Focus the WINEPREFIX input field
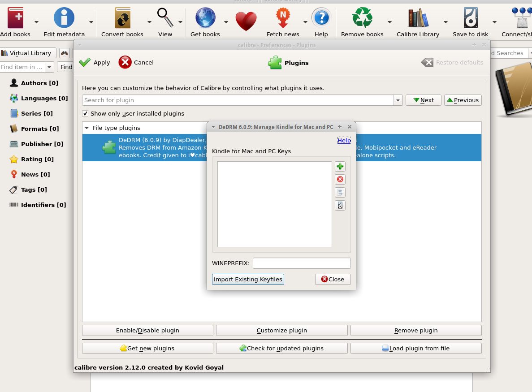This screenshot has width=532, height=392. pyautogui.click(x=302, y=263)
